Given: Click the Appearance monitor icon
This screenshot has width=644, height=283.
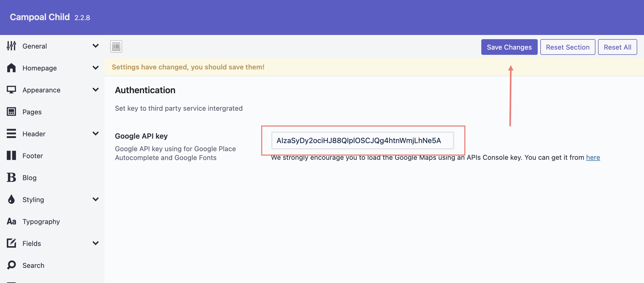Looking at the screenshot, I should [11, 90].
